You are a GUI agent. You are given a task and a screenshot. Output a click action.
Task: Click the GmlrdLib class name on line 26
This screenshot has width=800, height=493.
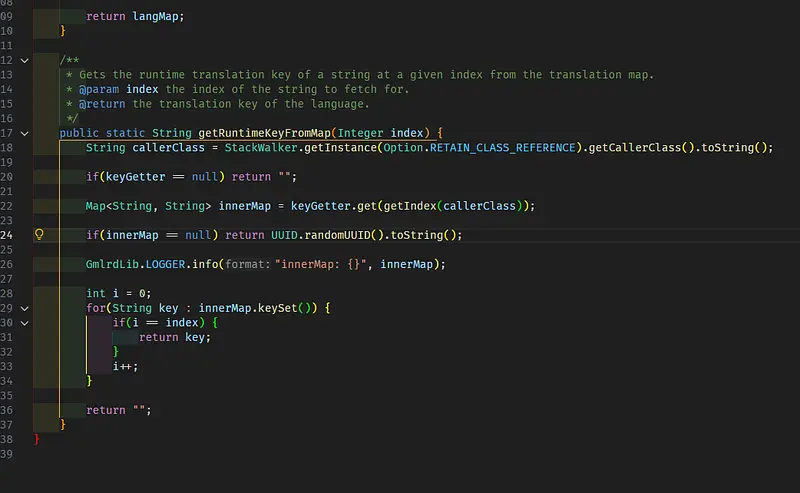(112, 264)
